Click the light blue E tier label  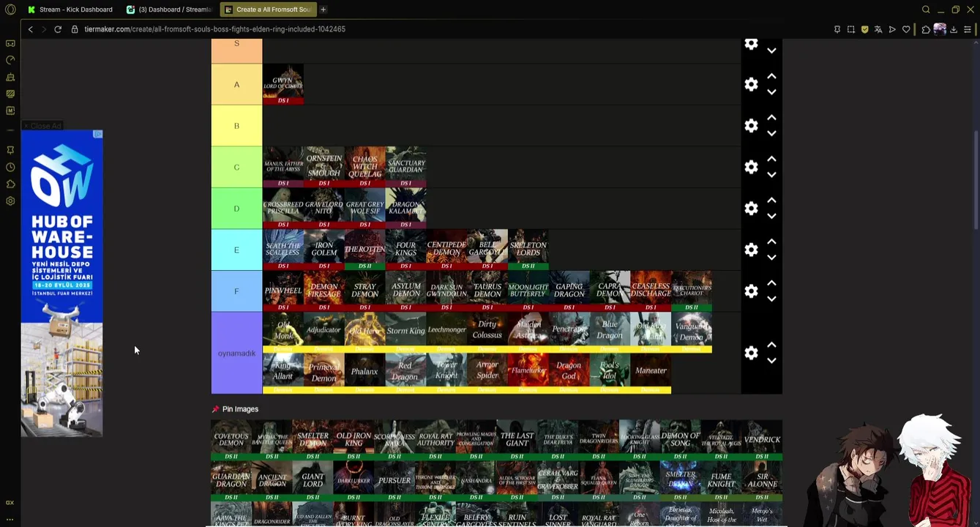pyautogui.click(x=236, y=250)
